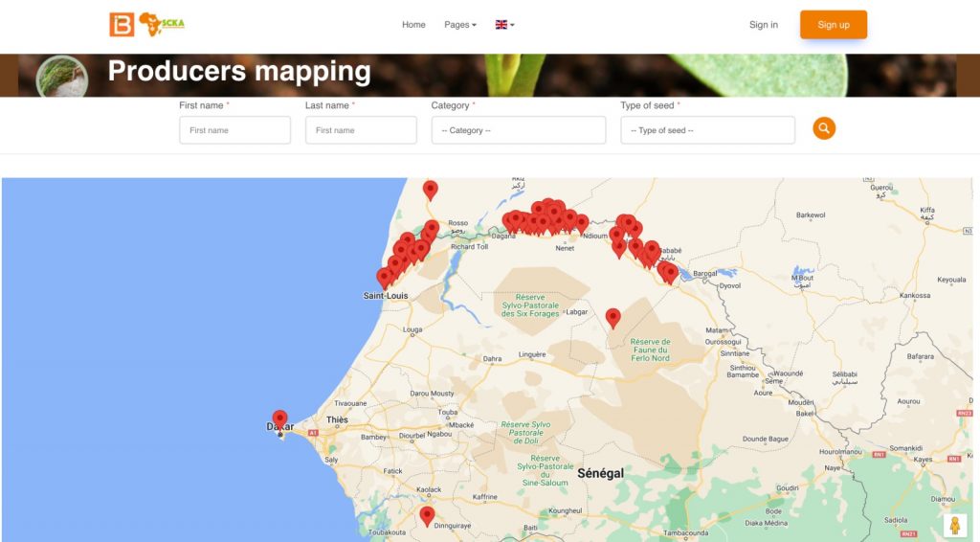The image size is (980, 542).
Task: Click the Tambacounda label on map
Action: (x=685, y=533)
